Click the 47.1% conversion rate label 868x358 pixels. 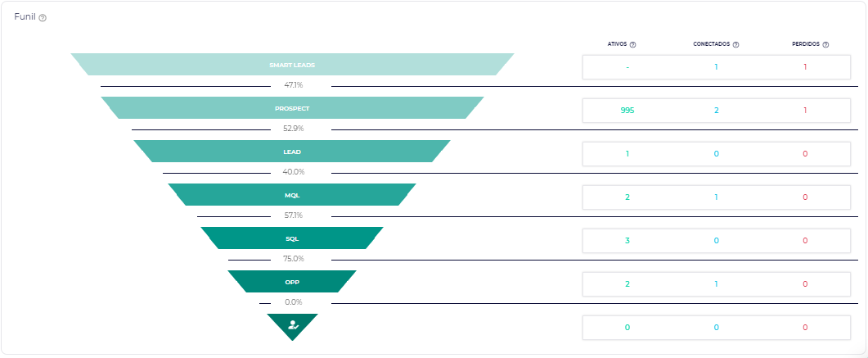coord(294,85)
